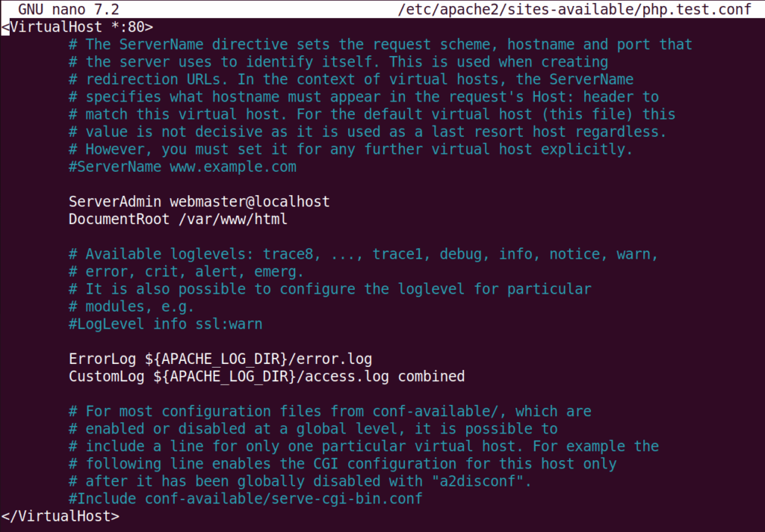Place cursor on the ServerAdmin webmaster@localhost line
The image size is (765, 532).
(x=199, y=202)
